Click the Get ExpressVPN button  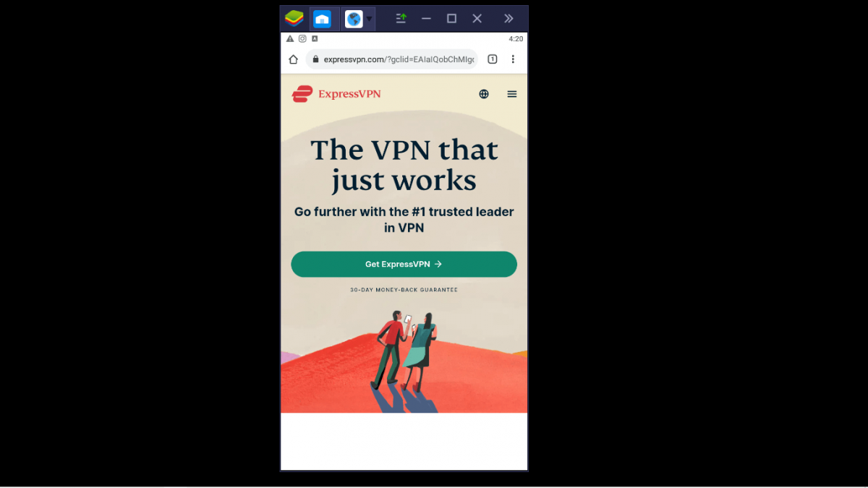pyautogui.click(x=404, y=264)
